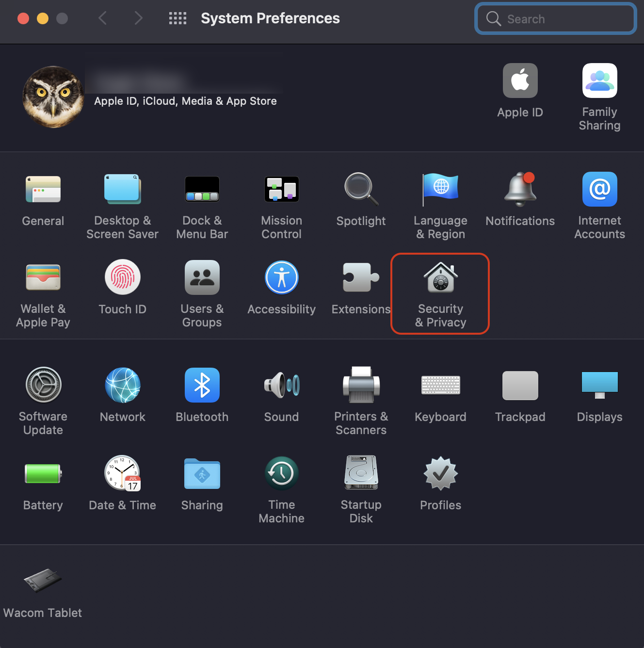Click the Search field

(x=555, y=18)
